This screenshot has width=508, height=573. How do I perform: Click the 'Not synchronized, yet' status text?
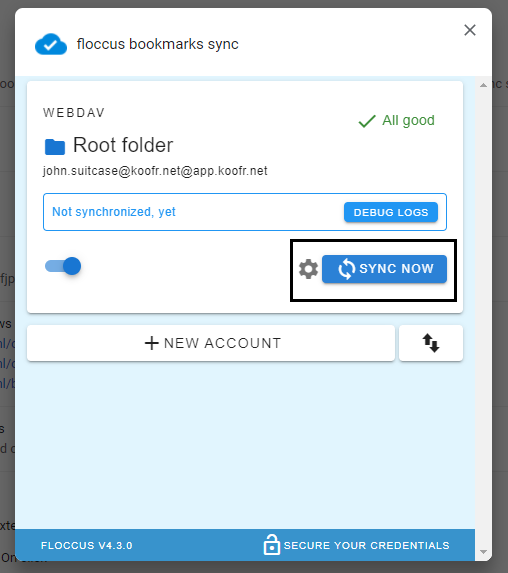pos(114,212)
